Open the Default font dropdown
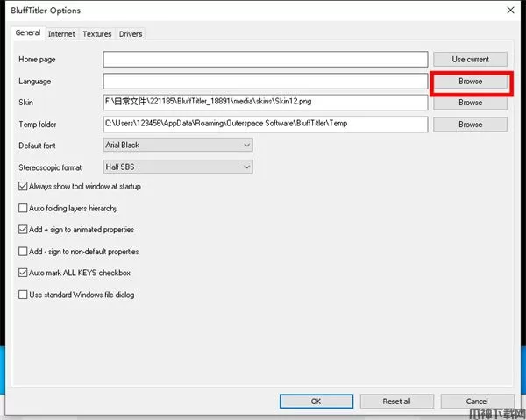The width and height of the screenshot is (526, 420). [x=178, y=145]
